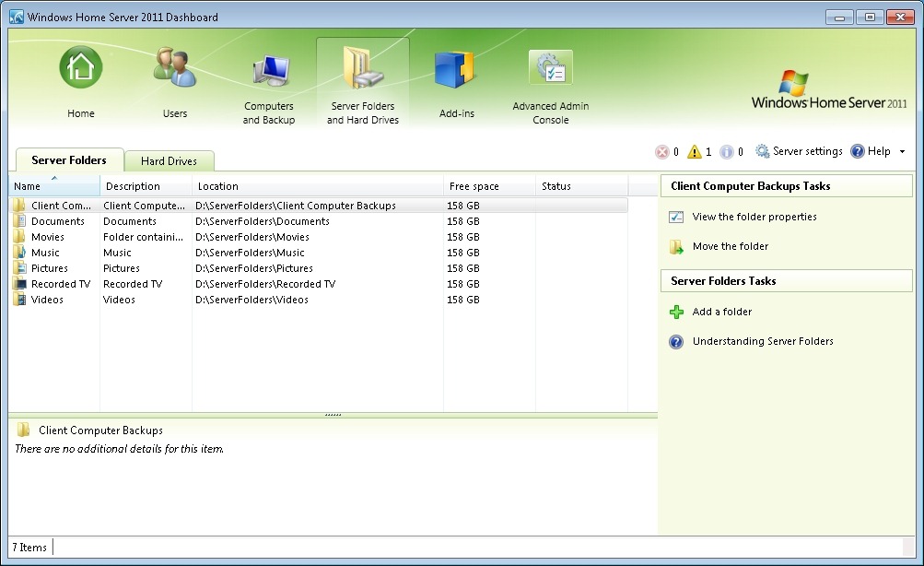The image size is (924, 566).
Task: Select the Server Folders tab
Action: tap(69, 160)
